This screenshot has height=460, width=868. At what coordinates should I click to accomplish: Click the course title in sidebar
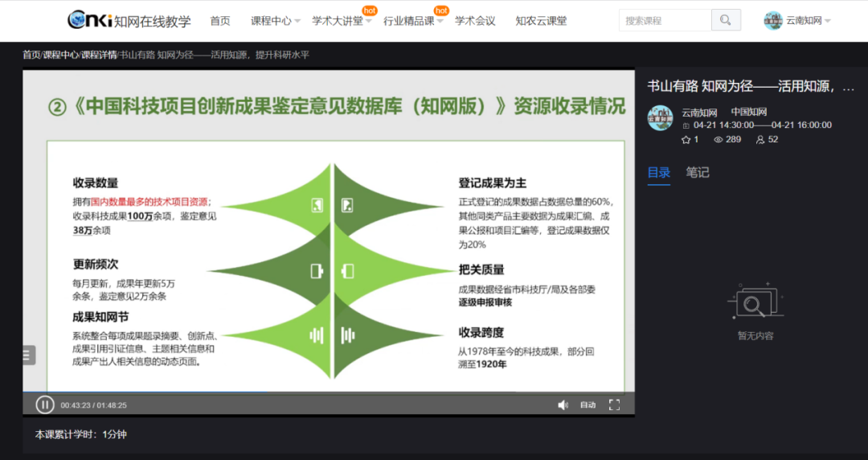751,87
